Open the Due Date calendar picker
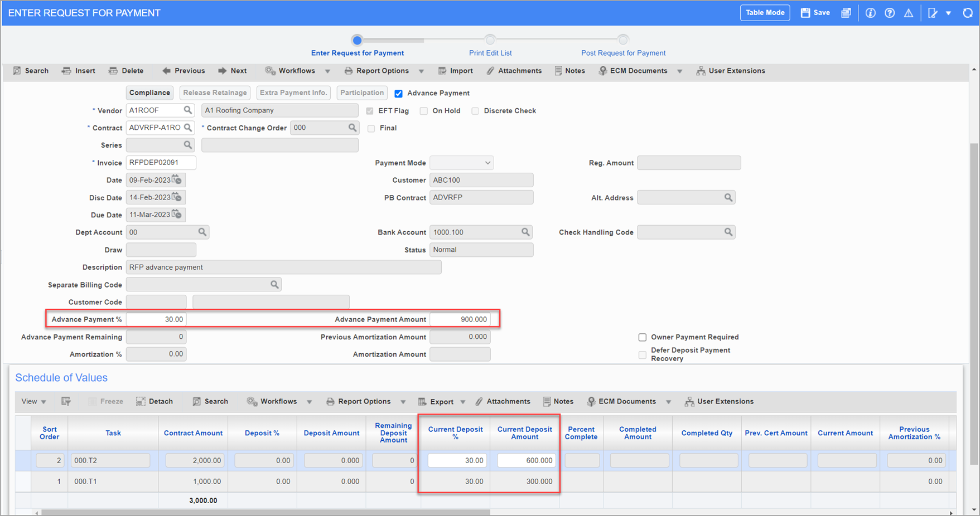This screenshot has width=980, height=516. [x=177, y=215]
